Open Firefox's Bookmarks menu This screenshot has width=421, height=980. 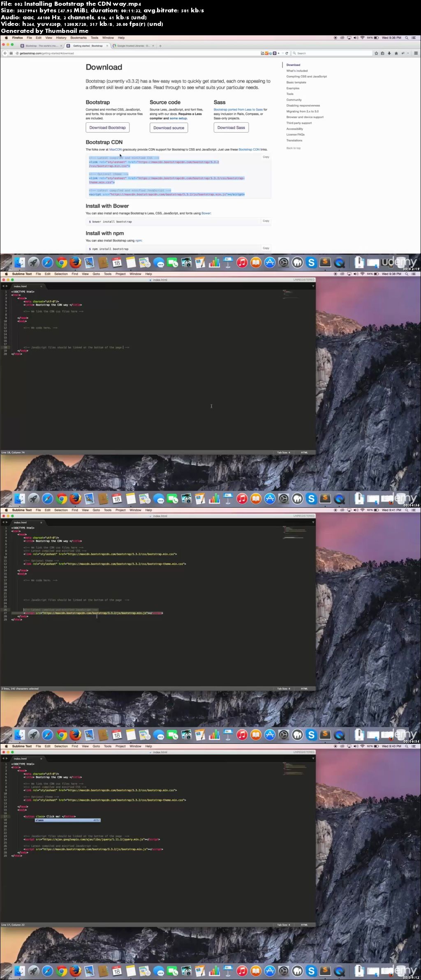click(x=79, y=38)
